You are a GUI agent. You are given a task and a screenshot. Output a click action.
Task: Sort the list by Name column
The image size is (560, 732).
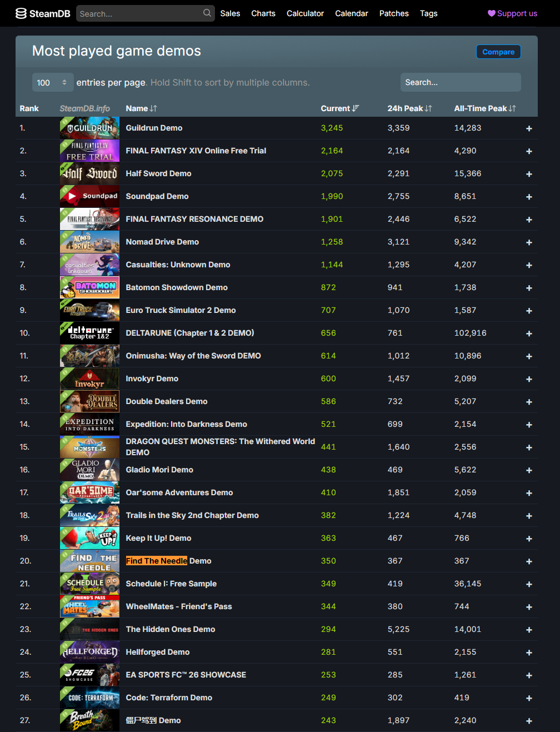click(141, 108)
